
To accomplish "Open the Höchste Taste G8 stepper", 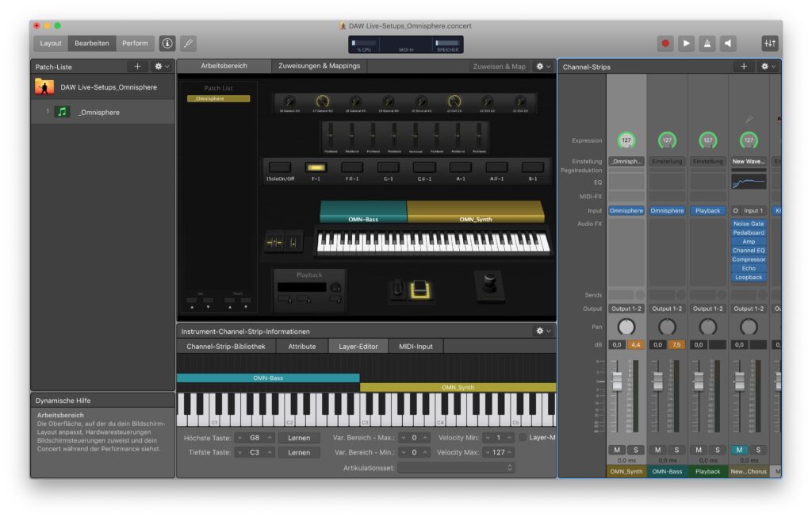I will click(x=255, y=438).
